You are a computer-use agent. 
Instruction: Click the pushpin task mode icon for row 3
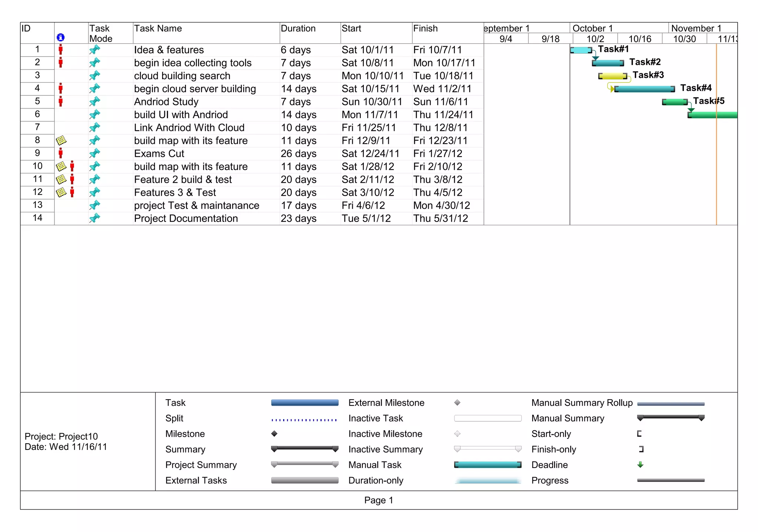tap(95, 75)
